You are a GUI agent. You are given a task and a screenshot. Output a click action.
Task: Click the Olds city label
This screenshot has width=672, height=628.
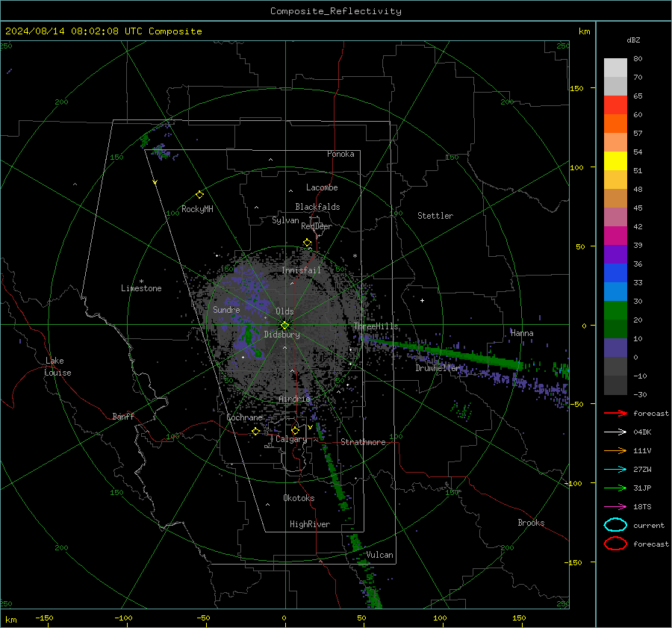pyautogui.click(x=284, y=311)
